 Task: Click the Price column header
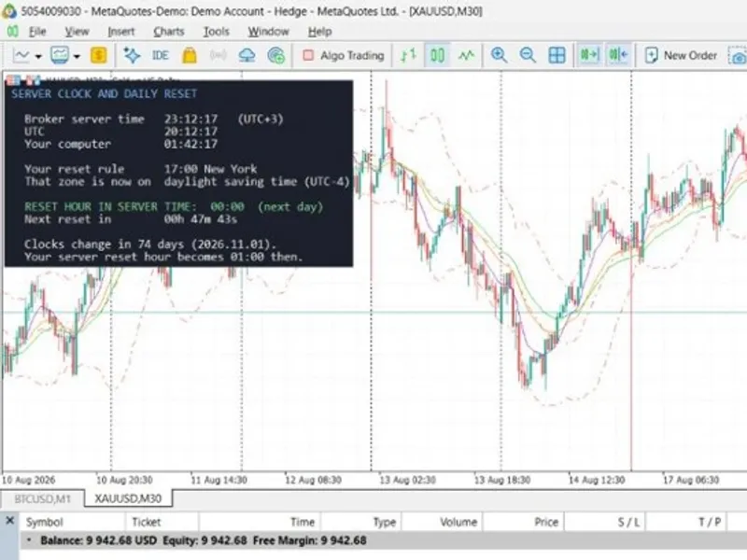coord(524,523)
